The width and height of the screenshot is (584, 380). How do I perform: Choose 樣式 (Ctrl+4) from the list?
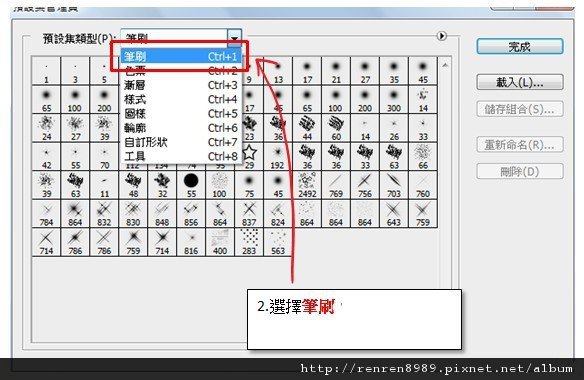coord(181,99)
